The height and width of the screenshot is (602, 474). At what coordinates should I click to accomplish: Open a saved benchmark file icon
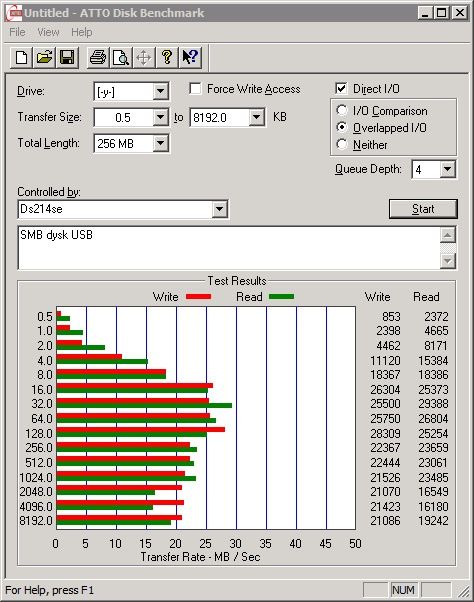44,58
